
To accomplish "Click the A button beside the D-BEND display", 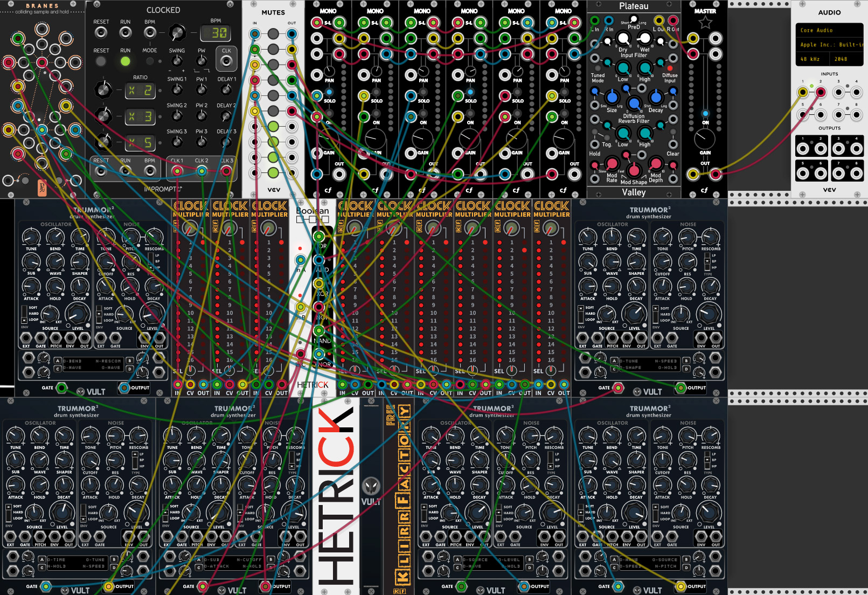I will [58, 361].
